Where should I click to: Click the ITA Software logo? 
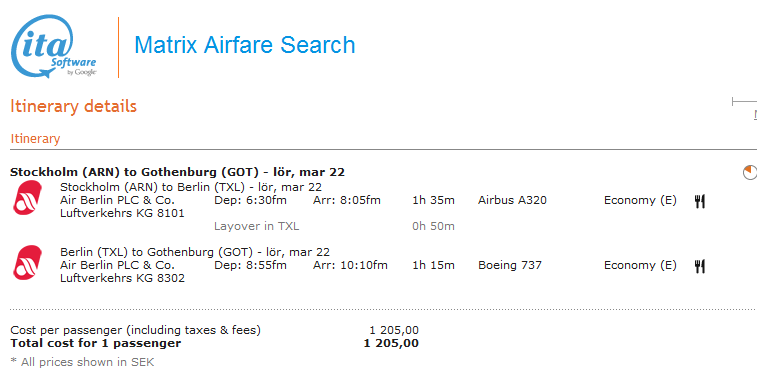coord(54,46)
